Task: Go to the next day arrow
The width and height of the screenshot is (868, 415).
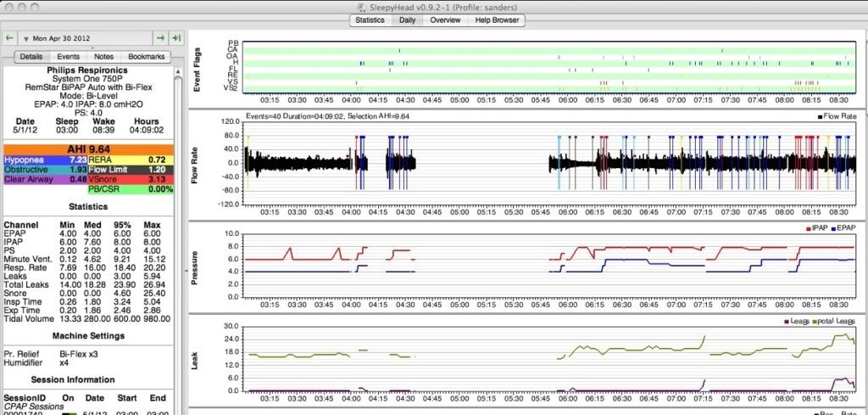Action: [x=160, y=38]
